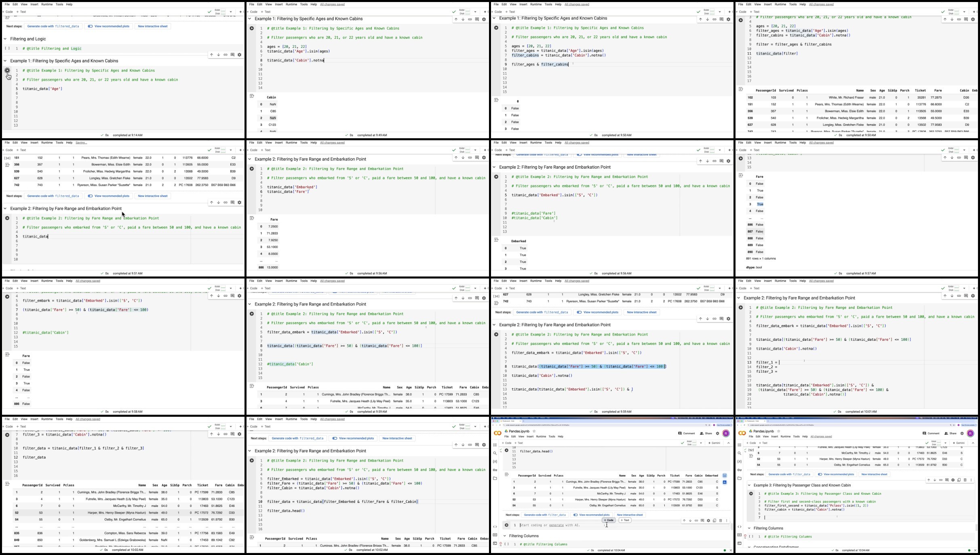Click vertical scrollbar in Example 3 window
This screenshot has height=555, width=980.
pos(976,528)
